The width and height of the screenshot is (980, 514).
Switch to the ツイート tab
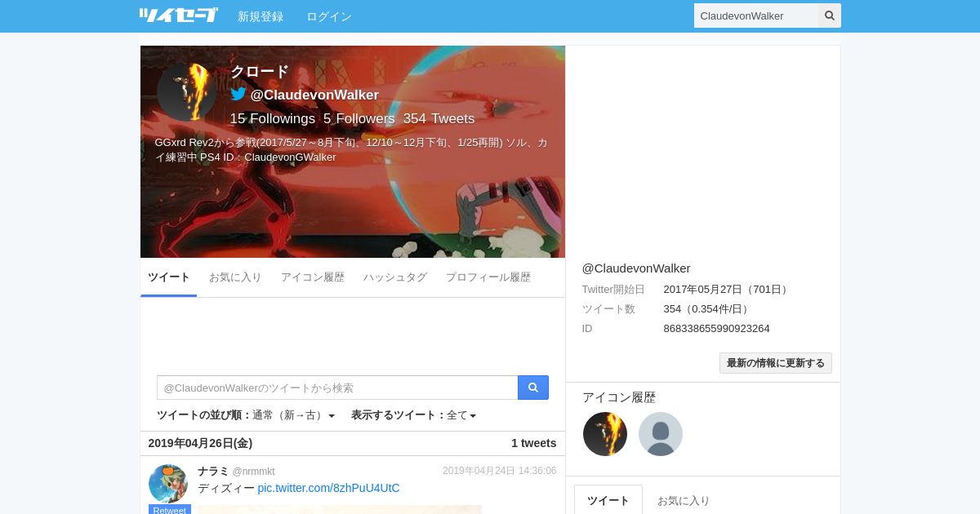(169, 277)
